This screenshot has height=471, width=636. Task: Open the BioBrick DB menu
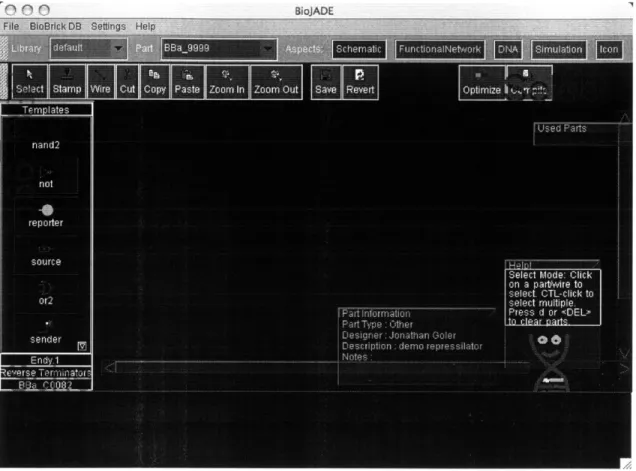point(55,26)
